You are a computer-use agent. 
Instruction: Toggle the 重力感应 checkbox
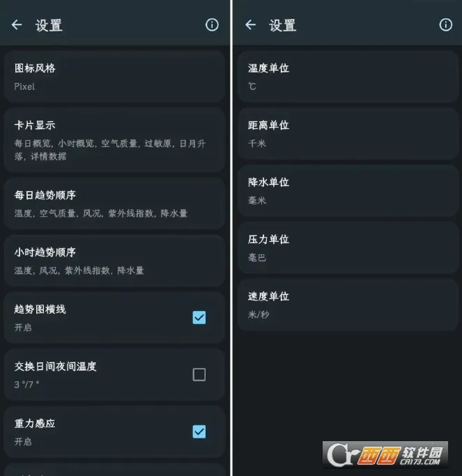(199, 431)
